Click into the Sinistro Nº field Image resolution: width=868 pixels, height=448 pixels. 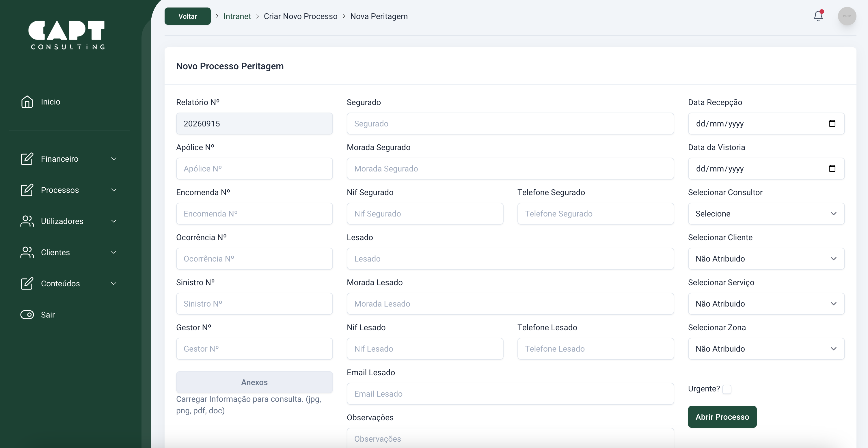[x=254, y=304]
